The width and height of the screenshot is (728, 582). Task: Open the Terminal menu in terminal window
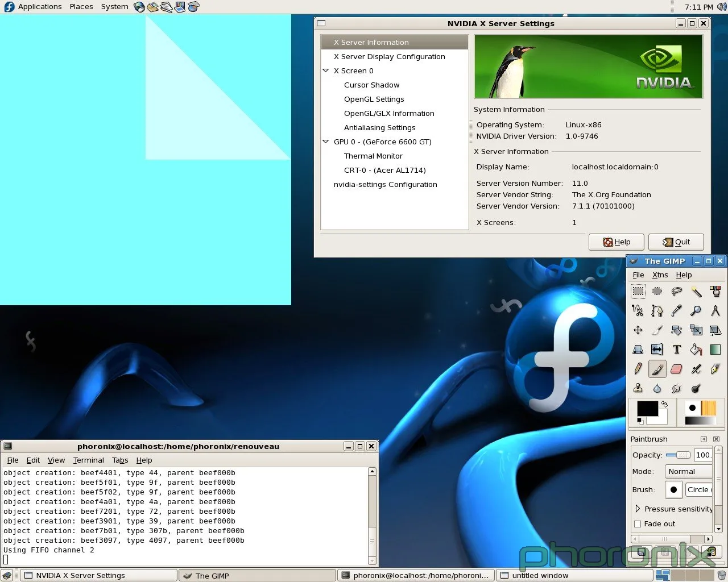[x=88, y=460]
